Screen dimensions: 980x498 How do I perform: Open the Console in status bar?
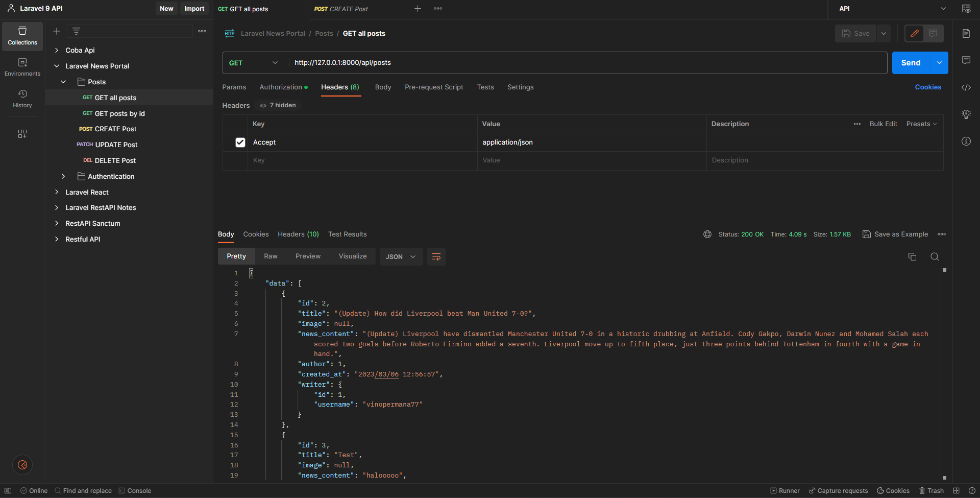coord(135,491)
